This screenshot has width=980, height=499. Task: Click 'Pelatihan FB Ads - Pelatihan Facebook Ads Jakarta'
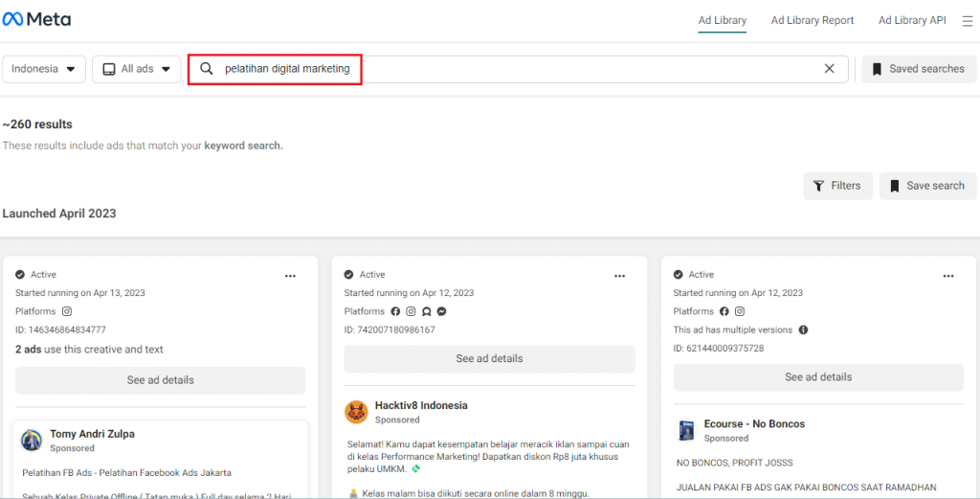(x=127, y=473)
